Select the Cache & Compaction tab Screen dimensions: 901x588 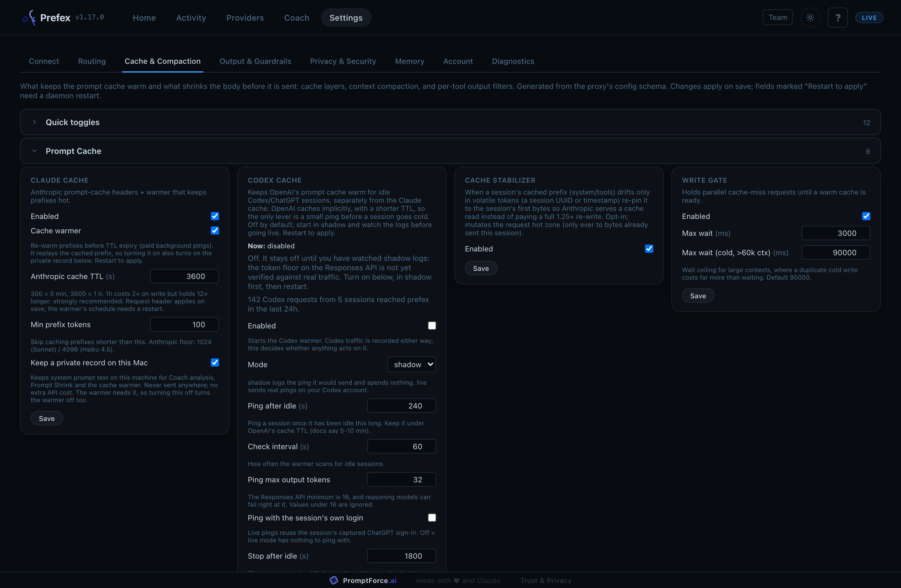162,61
